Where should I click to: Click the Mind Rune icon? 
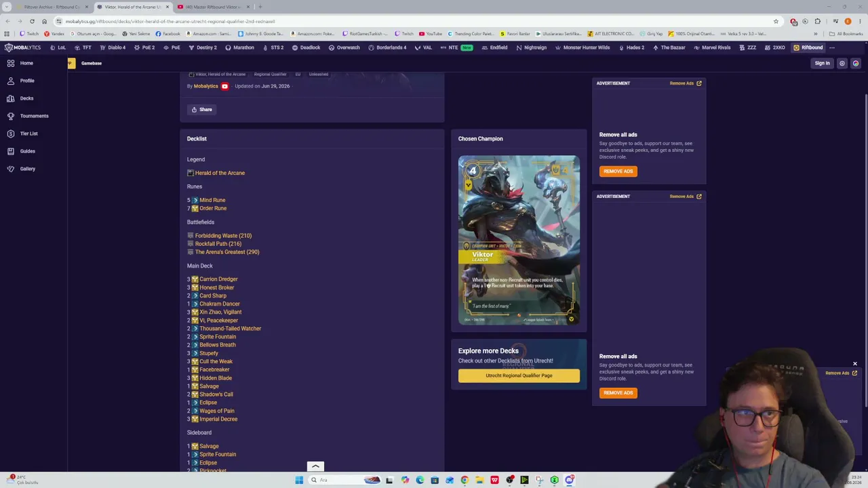pos(195,200)
